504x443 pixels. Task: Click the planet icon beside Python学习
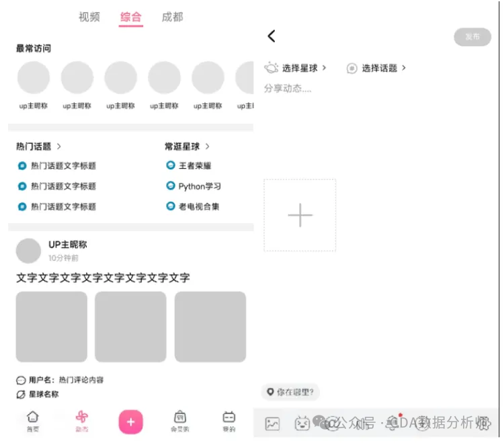(x=171, y=186)
